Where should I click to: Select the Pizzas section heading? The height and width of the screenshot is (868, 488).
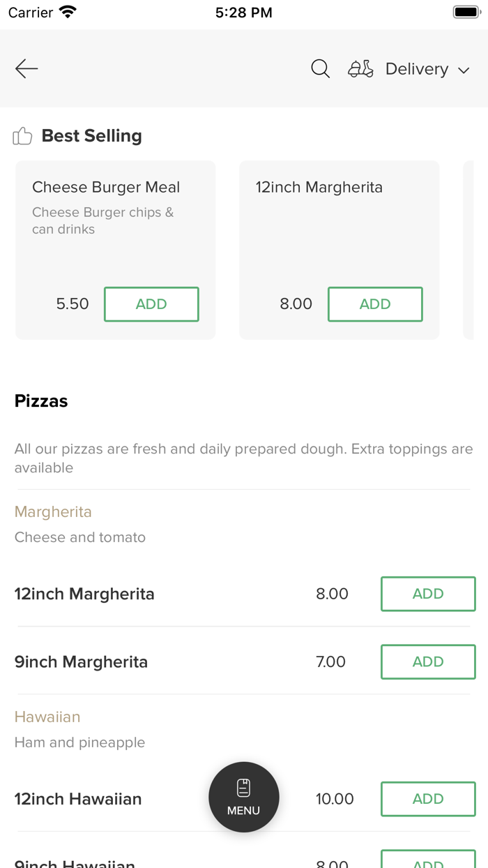pyautogui.click(x=40, y=401)
